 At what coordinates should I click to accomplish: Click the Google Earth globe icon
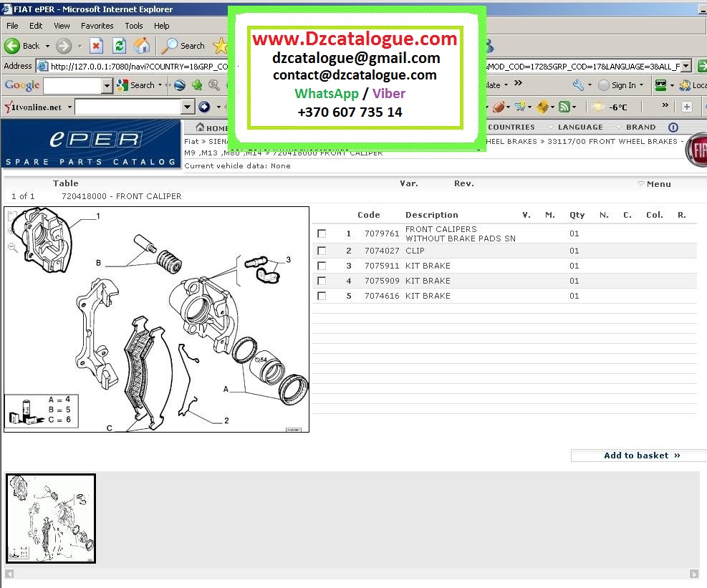point(180,85)
